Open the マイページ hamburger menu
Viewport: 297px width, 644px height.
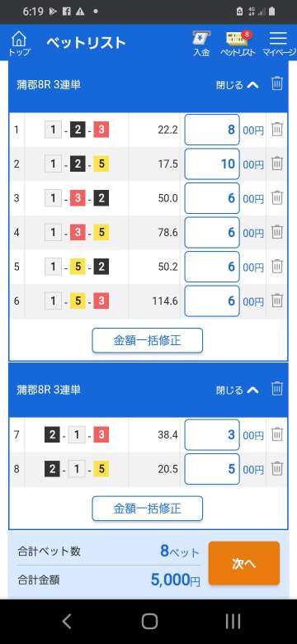[279, 43]
